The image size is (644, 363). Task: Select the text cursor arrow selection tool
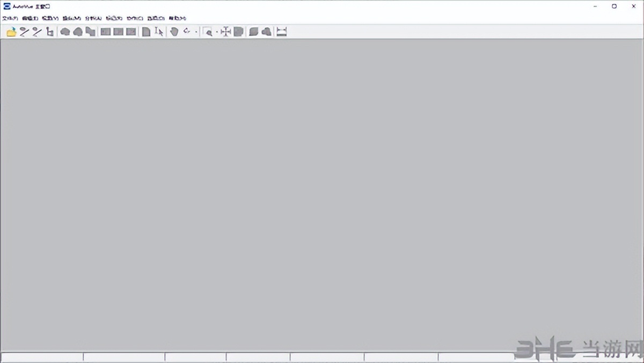point(159,32)
